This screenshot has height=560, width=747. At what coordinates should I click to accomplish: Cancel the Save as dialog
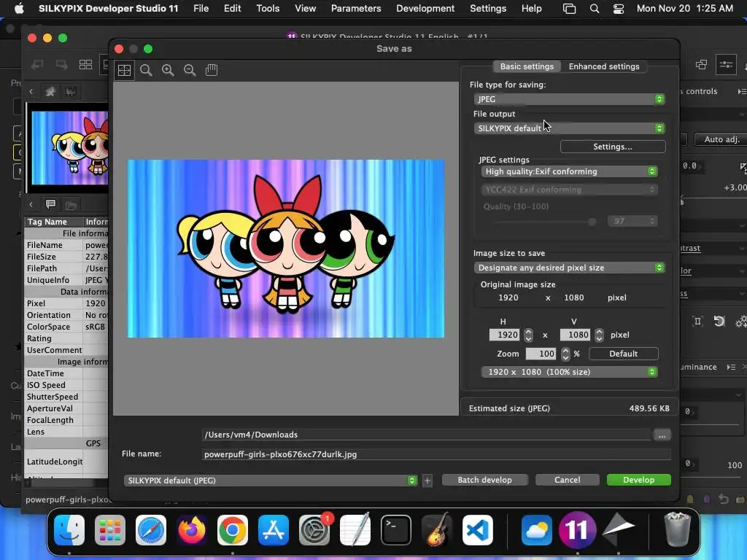click(x=567, y=480)
